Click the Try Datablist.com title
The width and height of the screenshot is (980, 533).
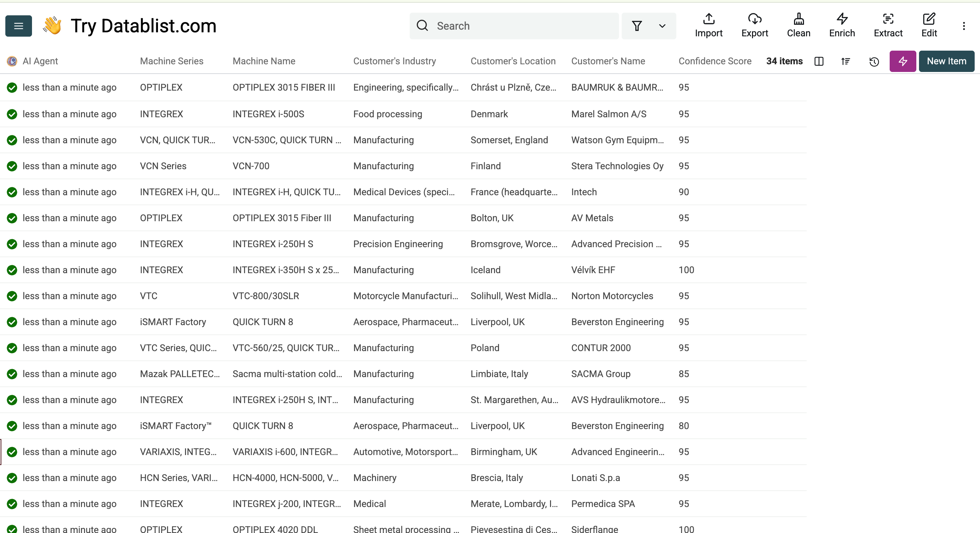pos(143,26)
